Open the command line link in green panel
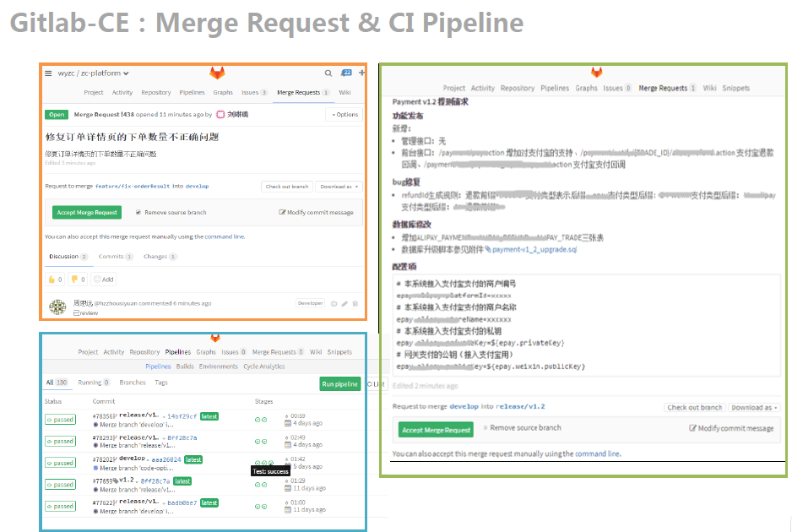This screenshot has height=532, width=792. click(x=598, y=453)
